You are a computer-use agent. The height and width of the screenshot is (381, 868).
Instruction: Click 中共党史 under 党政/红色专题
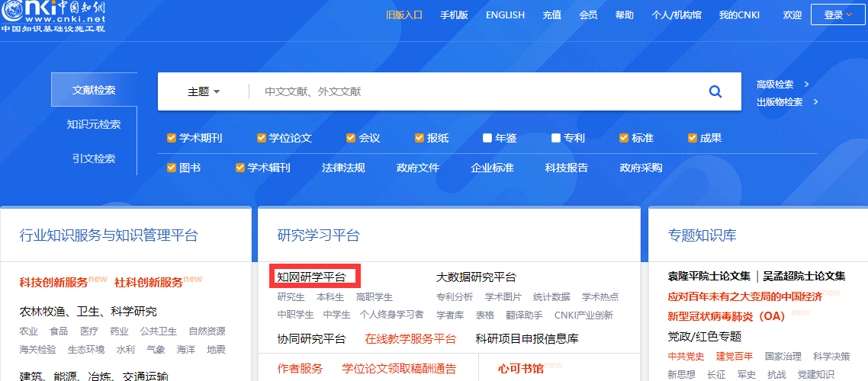686,356
